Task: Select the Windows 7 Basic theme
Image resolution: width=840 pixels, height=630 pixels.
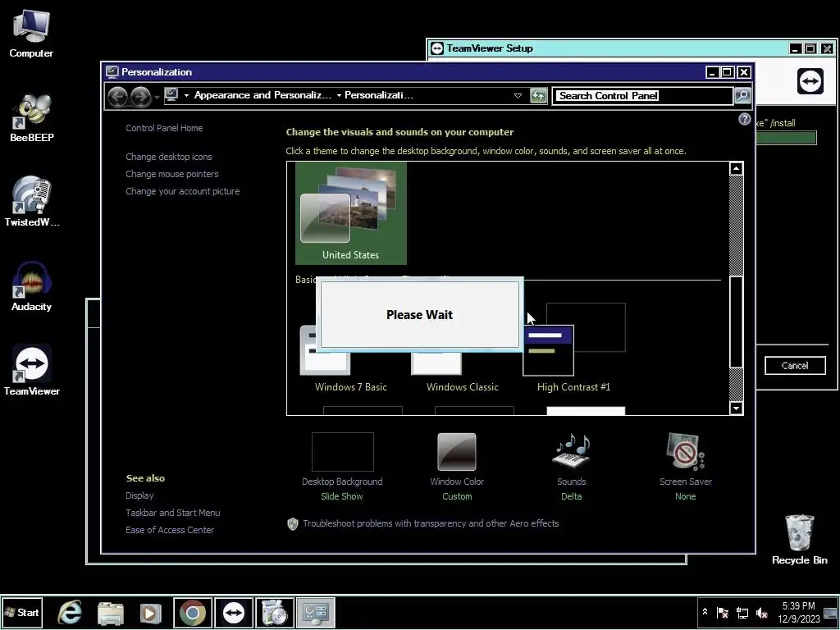Action: [351, 364]
